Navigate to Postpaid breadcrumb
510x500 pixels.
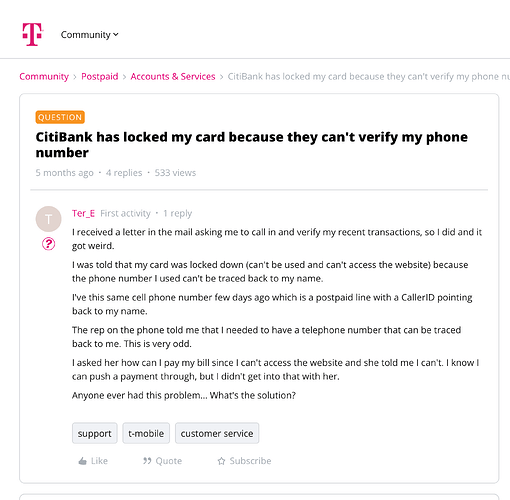[100, 76]
